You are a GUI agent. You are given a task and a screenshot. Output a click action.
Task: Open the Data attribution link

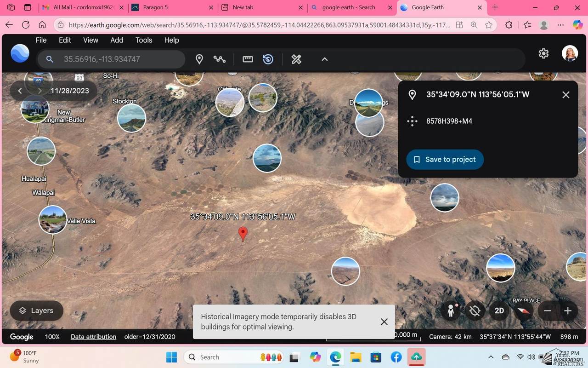pos(93,337)
